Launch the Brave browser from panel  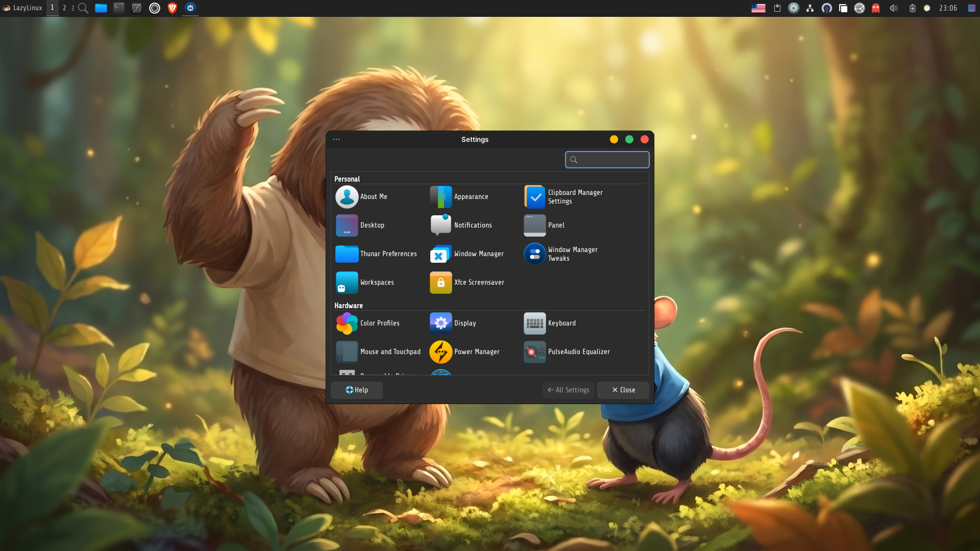click(x=173, y=8)
